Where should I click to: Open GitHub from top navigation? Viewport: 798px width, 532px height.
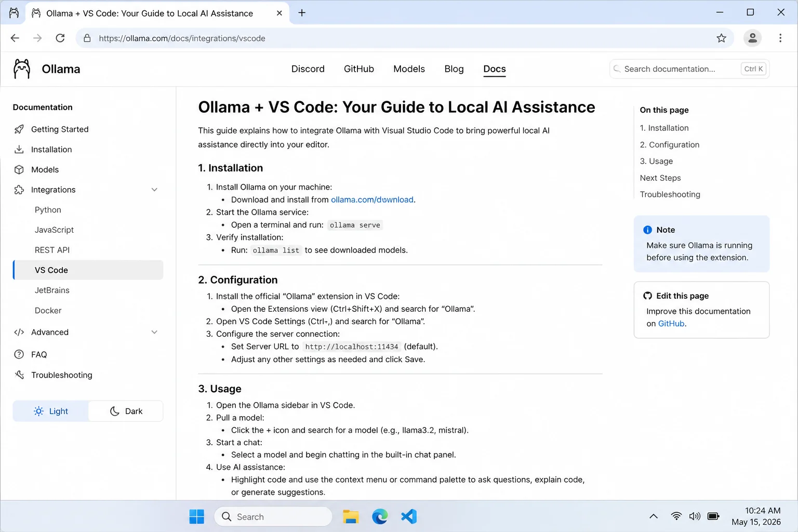pos(359,69)
